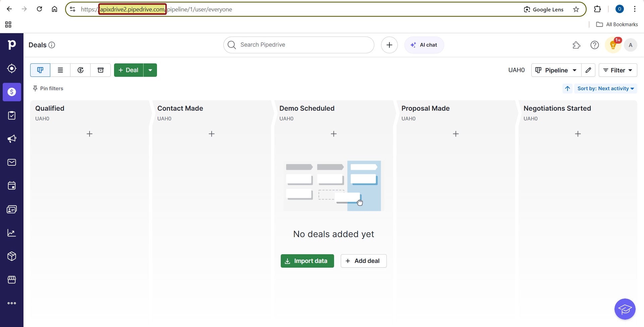Click the Proposal Made stage header
This screenshot has height=327, width=644.
pyautogui.click(x=425, y=108)
